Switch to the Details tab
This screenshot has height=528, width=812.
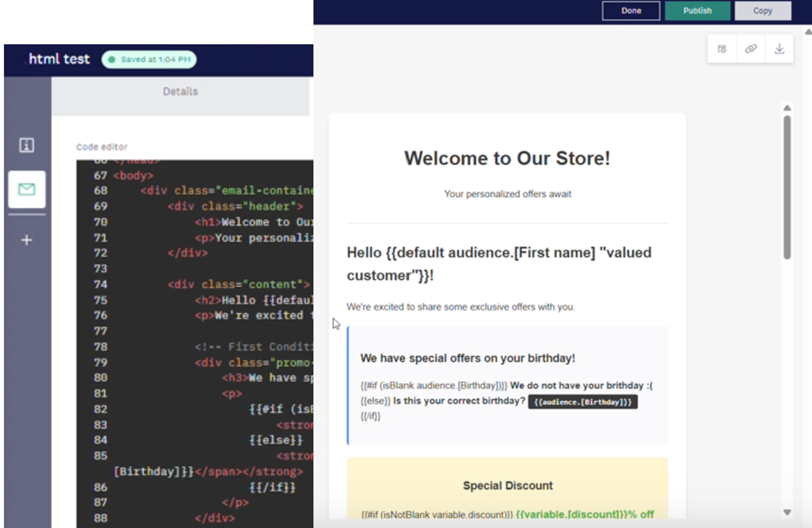click(x=180, y=92)
